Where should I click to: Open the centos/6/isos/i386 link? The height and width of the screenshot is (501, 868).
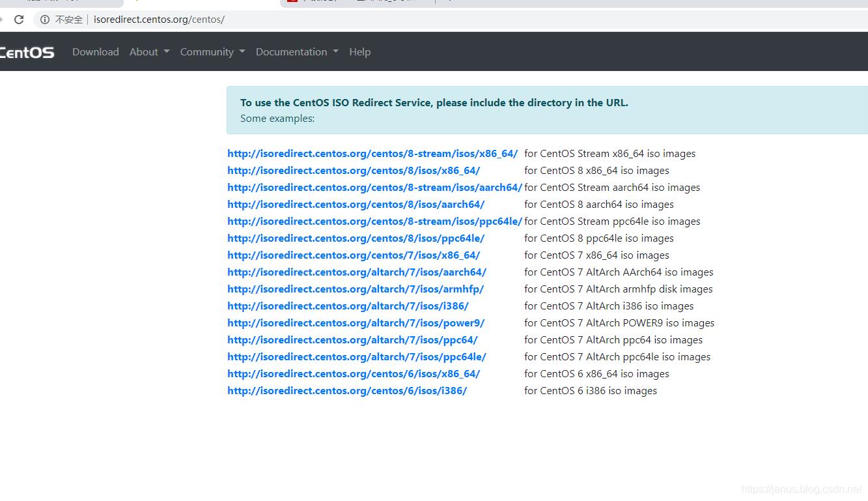click(x=347, y=391)
